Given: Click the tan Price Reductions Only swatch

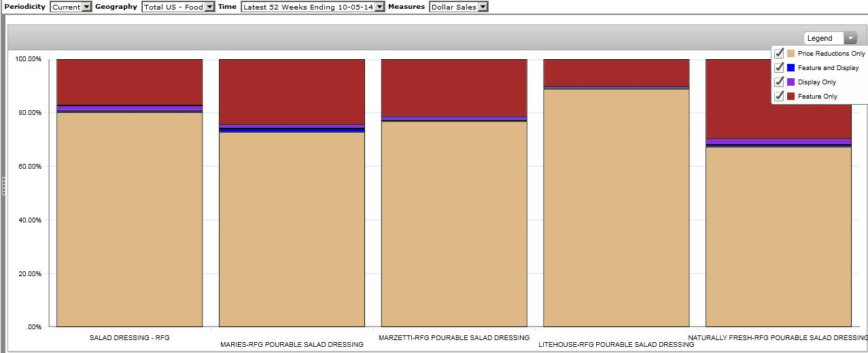Looking at the screenshot, I should 791,53.
